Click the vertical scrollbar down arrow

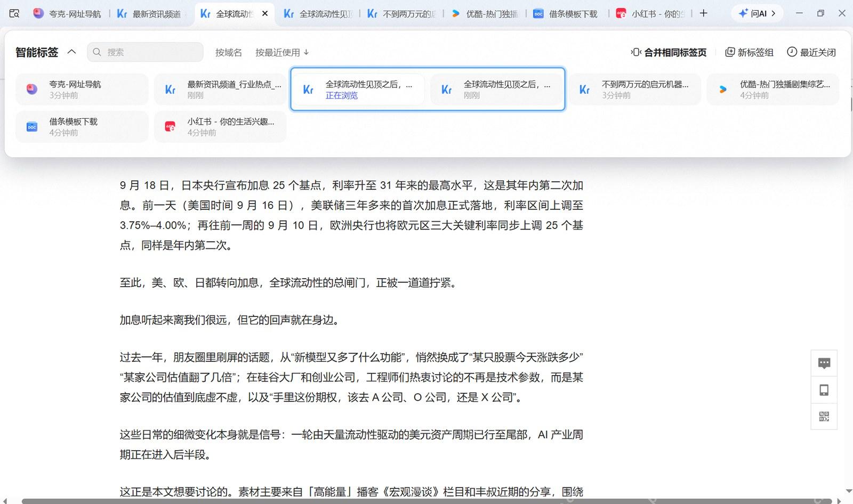pos(849,491)
